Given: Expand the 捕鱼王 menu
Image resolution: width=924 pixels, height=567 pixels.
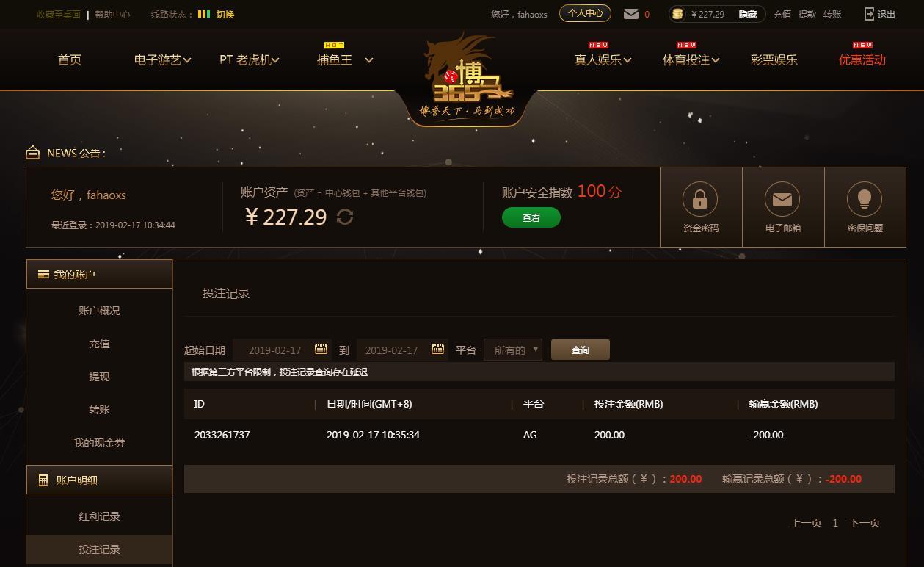Looking at the screenshot, I should [345, 60].
